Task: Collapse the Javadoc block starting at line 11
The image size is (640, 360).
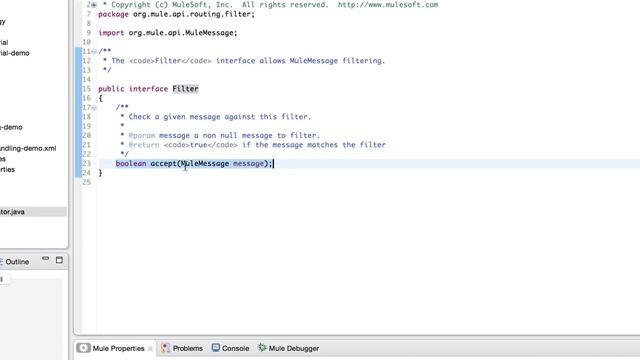Action: [94, 51]
